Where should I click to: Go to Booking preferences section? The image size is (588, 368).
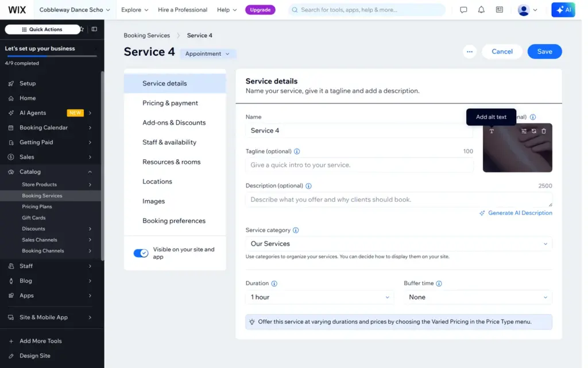coord(175,221)
